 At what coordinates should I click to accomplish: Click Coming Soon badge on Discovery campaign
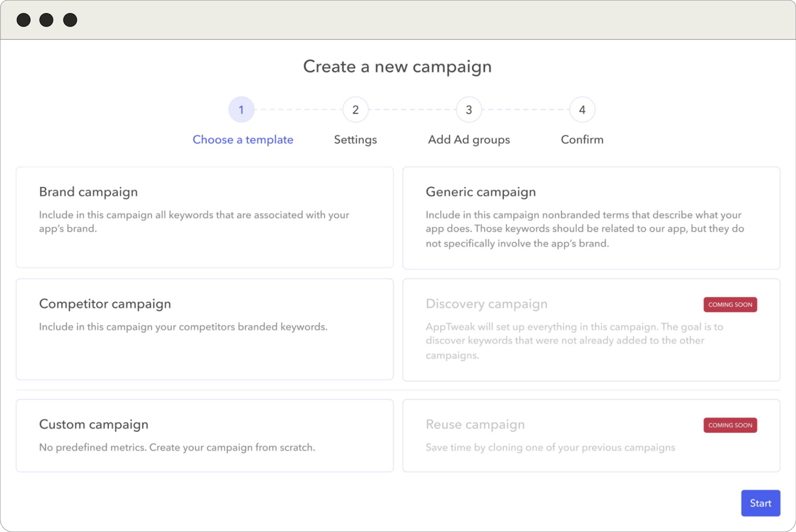[x=730, y=305]
